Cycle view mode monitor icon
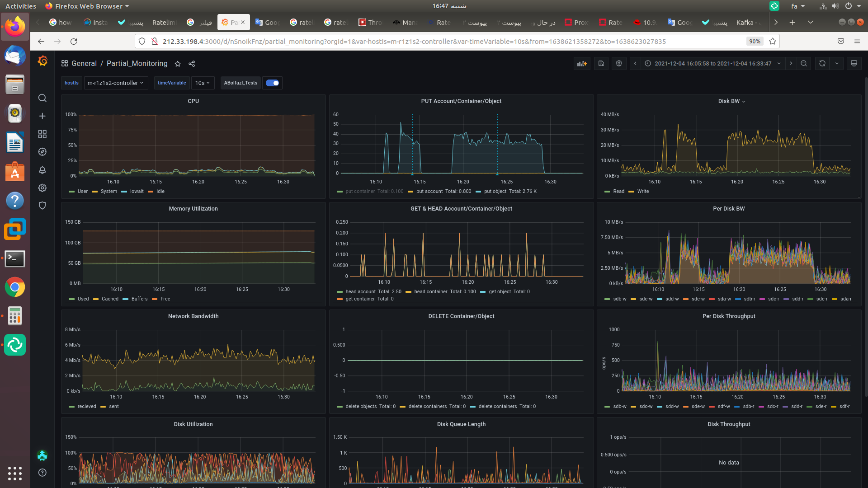Viewport: 868px width, 488px height. point(854,64)
